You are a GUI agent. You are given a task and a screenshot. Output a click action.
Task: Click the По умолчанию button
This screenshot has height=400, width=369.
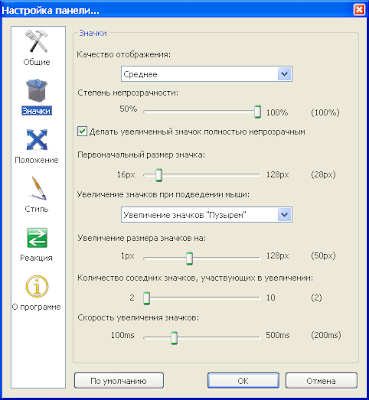pyautogui.click(x=119, y=381)
